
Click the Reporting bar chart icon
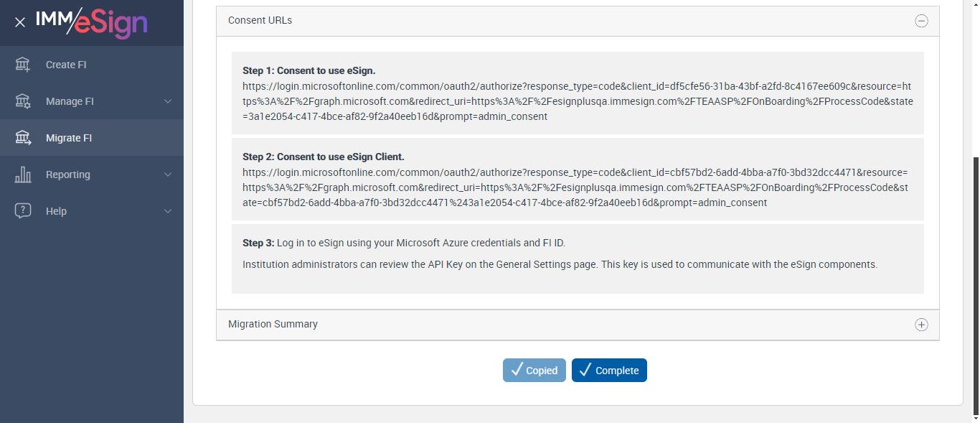[23, 175]
